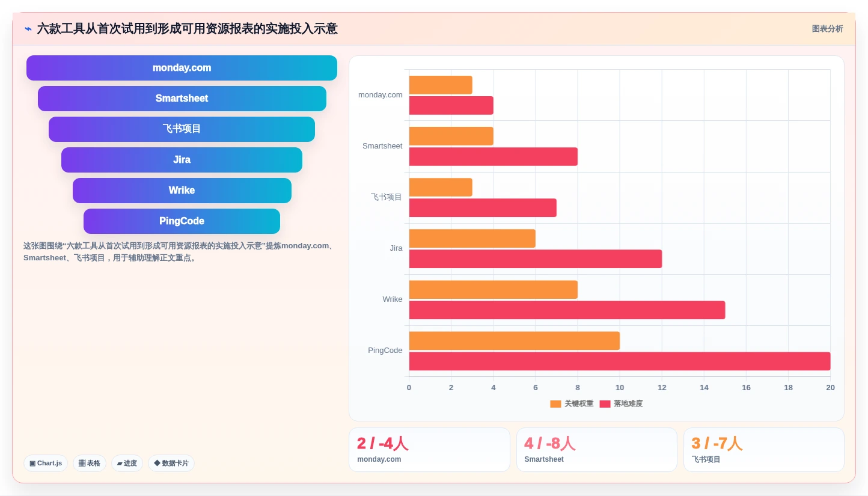Click the monday.com y-axis label in chart

pyautogui.click(x=381, y=95)
